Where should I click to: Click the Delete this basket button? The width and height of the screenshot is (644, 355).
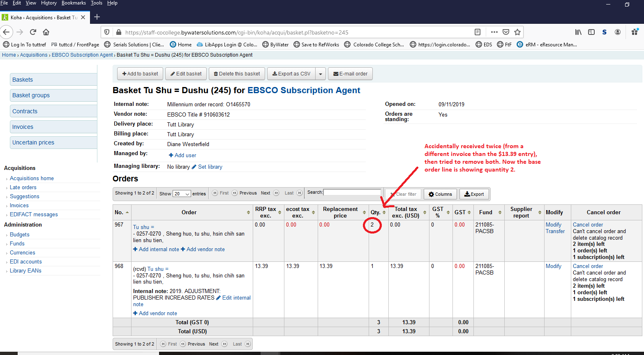click(237, 74)
